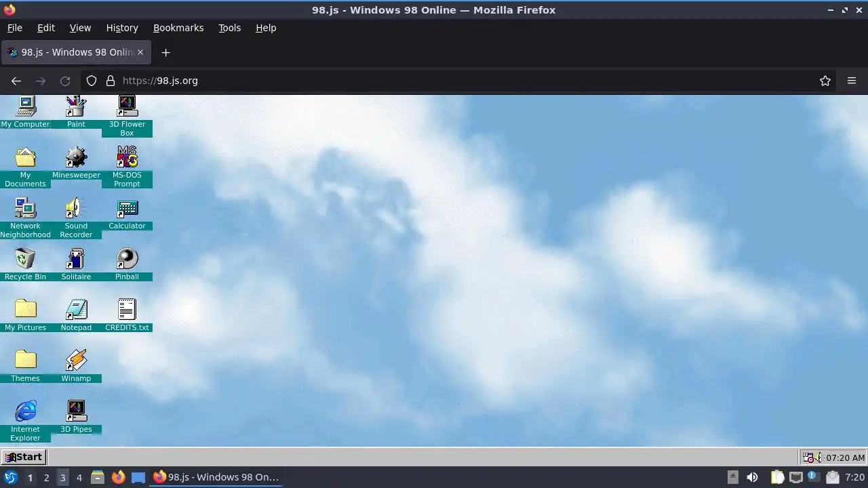Click the wired network tray icon

[x=796, y=477]
